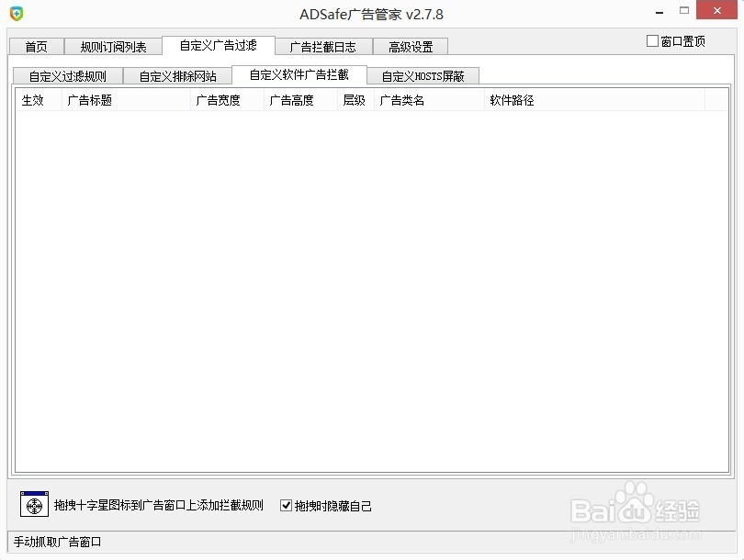This screenshot has height=560, width=744.
Task: Enable the 窗口置顶 checkbox
Action: tap(652, 41)
